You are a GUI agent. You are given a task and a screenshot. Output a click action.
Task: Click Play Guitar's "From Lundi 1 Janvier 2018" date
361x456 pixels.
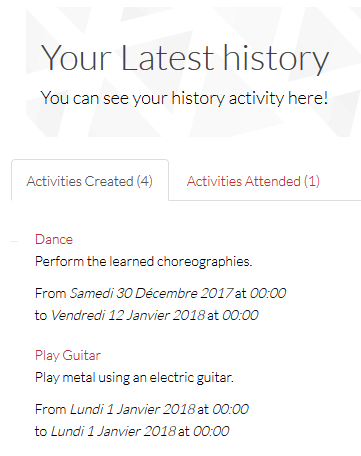click(132, 409)
